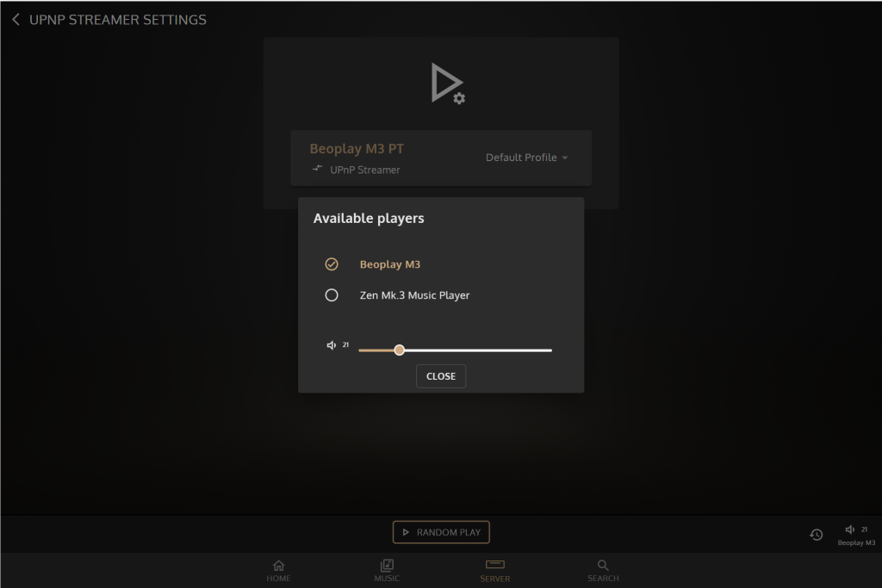Click the player volume slider
This screenshot has width=882, height=588.
coord(455,350)
